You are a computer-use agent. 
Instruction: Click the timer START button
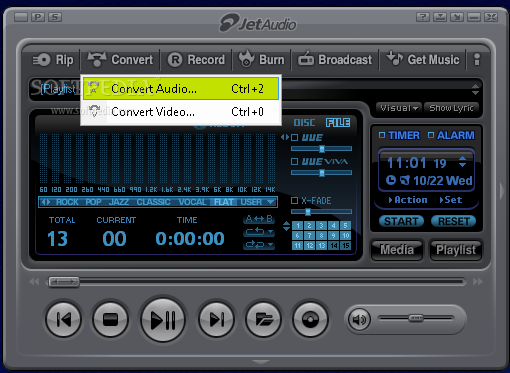(x=401, y=221)
